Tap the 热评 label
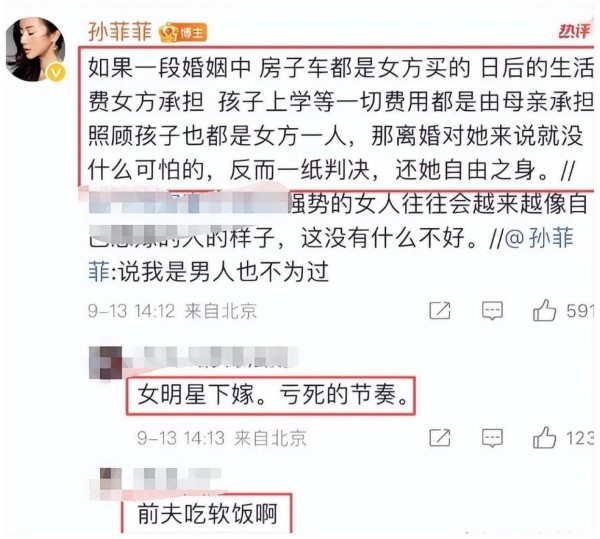Image resolution: width=600 pixels, height=539 pixels. click(574, 31)
